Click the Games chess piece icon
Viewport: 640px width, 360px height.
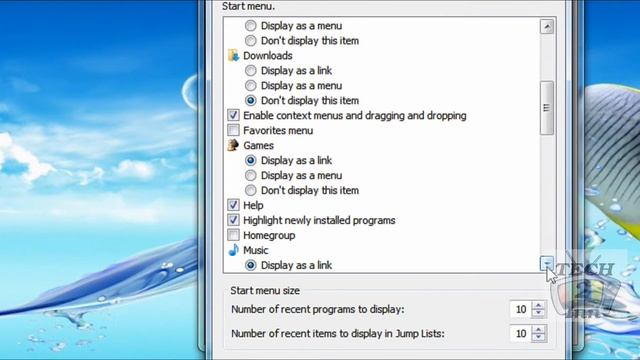point(233,145)
